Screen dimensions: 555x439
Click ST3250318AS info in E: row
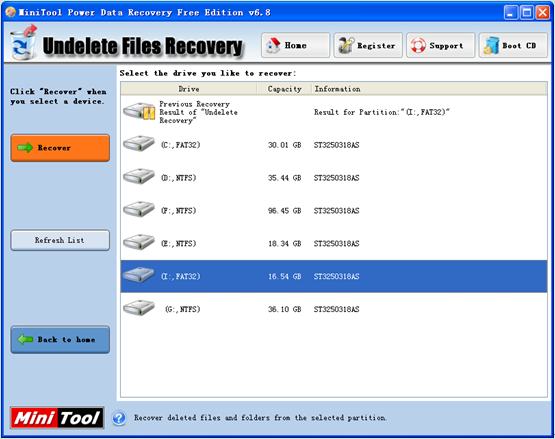[336, 244]
